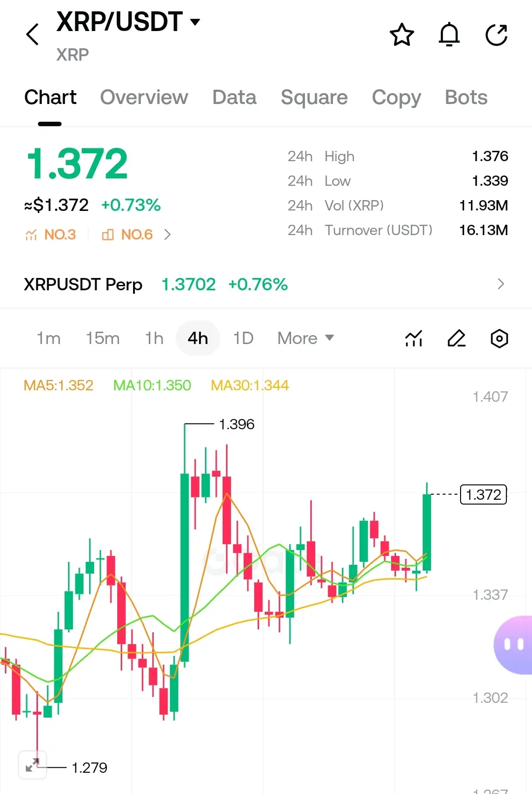Screen dimensions: 532x794
Task: Tap the 24h Turnover value 16.13M
Action: click(x=484, y=230)
